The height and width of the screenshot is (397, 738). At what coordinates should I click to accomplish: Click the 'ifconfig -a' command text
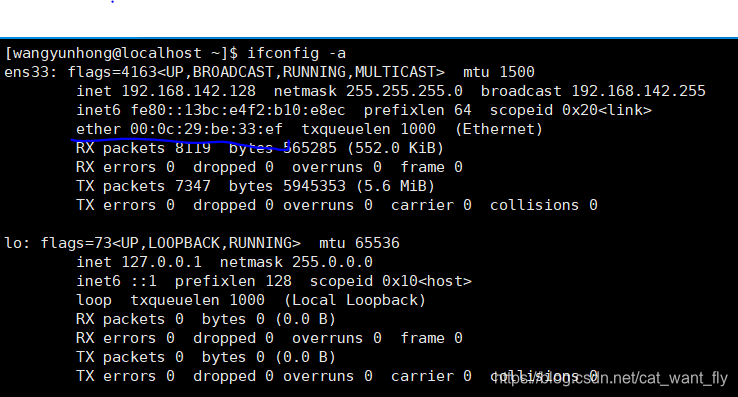297,53
